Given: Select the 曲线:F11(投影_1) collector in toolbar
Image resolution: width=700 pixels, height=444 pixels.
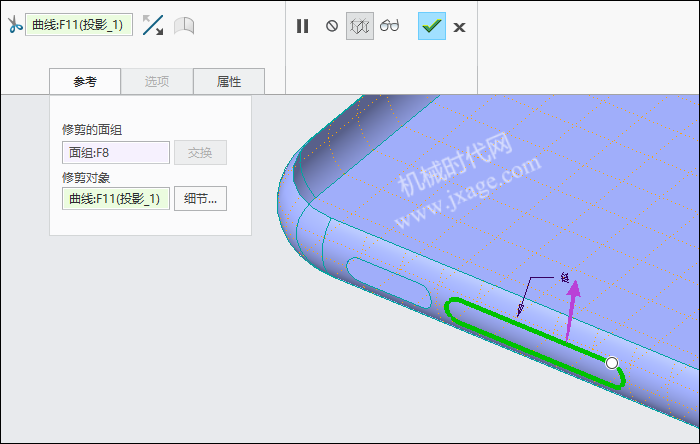Looking at the screenshot, I should (x=79, y=25).
